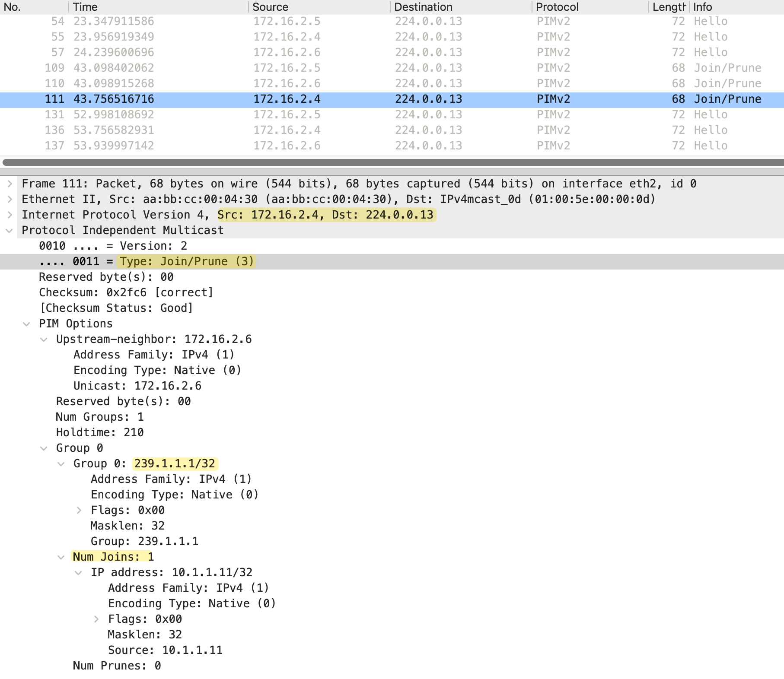Select packet 109 Join/Prune from 172.16.2.5
This screenshot has height=679, width=784.
click(x=303, y=68)
